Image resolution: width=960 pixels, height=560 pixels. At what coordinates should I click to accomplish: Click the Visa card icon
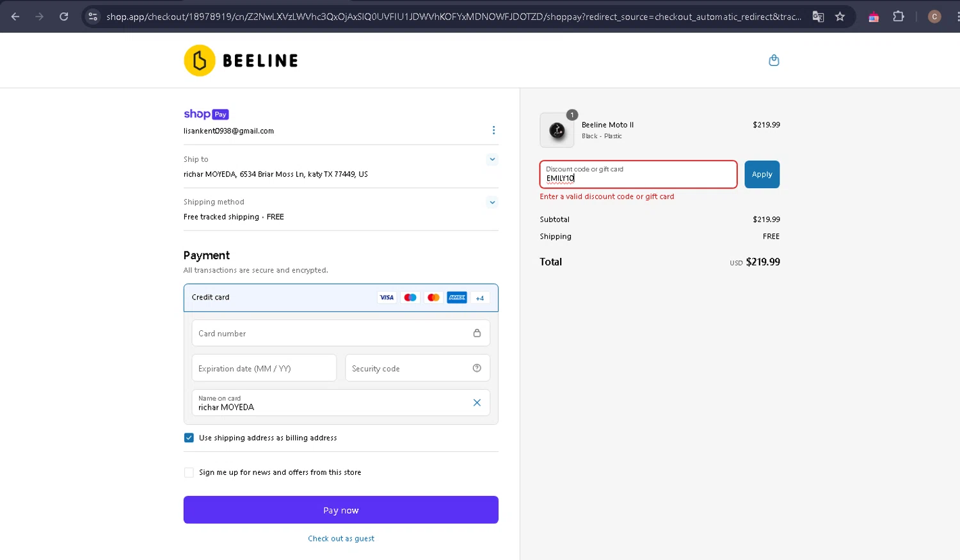click(x=387, y=298)
